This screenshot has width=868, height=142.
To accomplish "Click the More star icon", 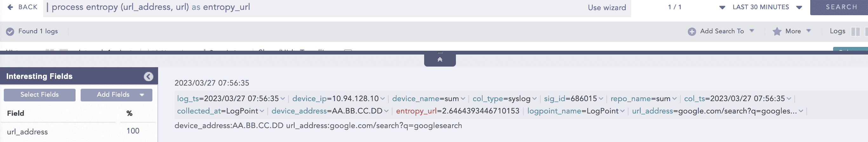I will click(777, 31).
